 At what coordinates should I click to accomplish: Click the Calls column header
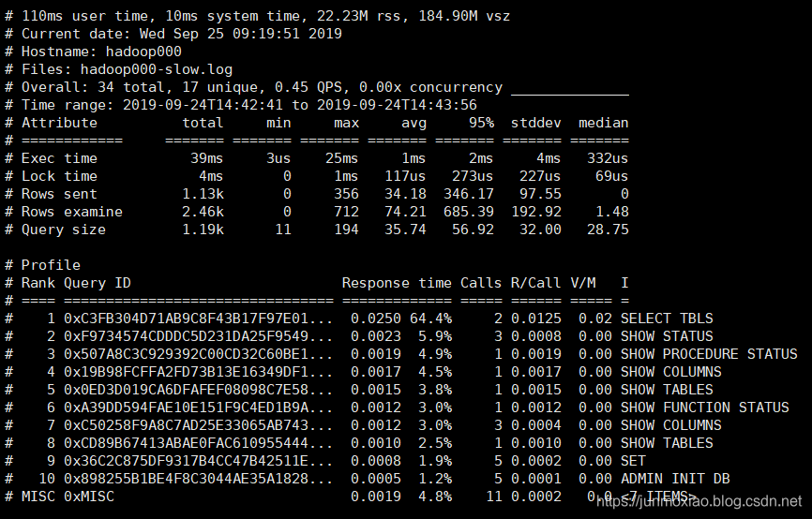click(481, 283)
